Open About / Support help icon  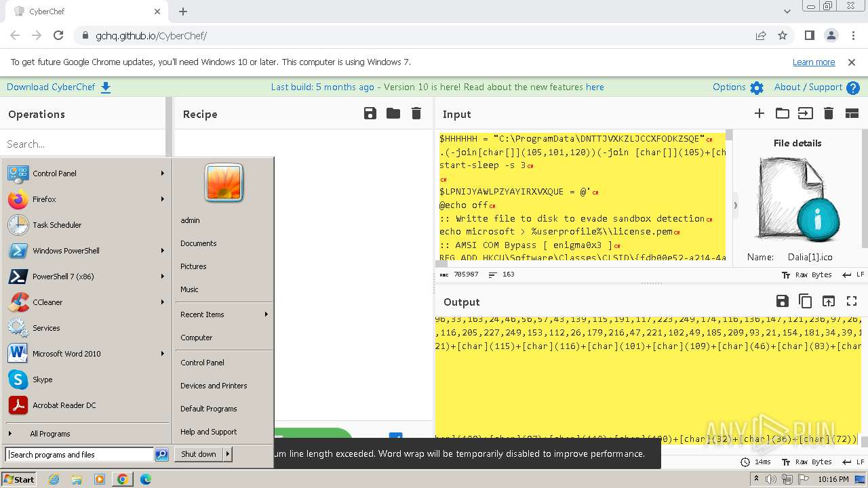point(853,87)
